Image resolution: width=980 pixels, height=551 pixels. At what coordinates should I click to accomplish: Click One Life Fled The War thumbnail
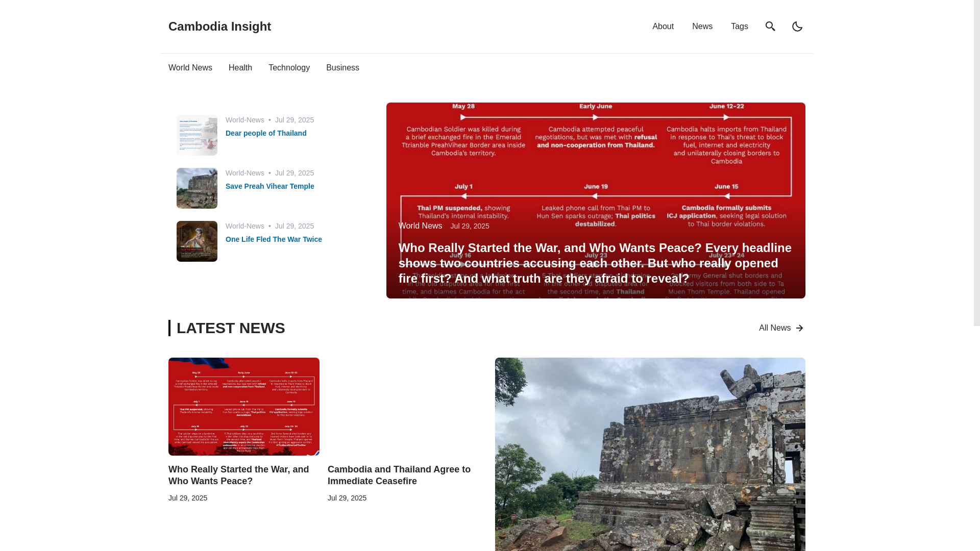click(x=197, y=241)
